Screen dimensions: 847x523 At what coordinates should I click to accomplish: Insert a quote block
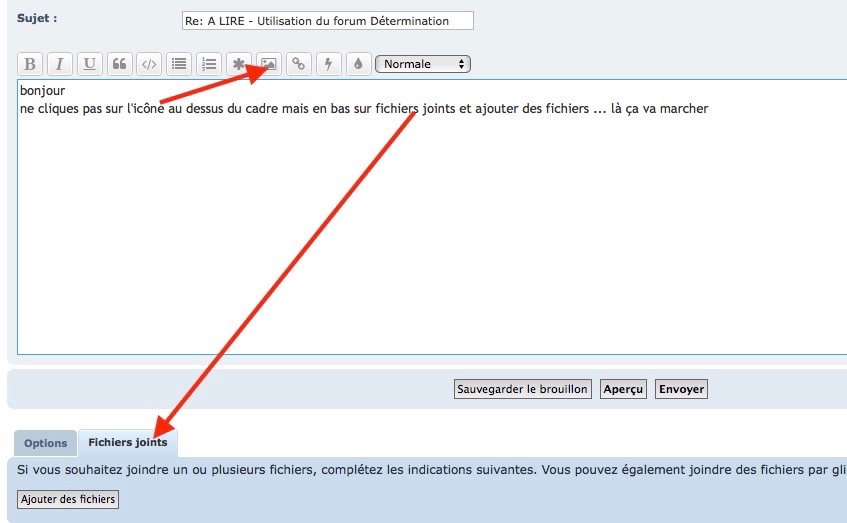tap(119, 64)
